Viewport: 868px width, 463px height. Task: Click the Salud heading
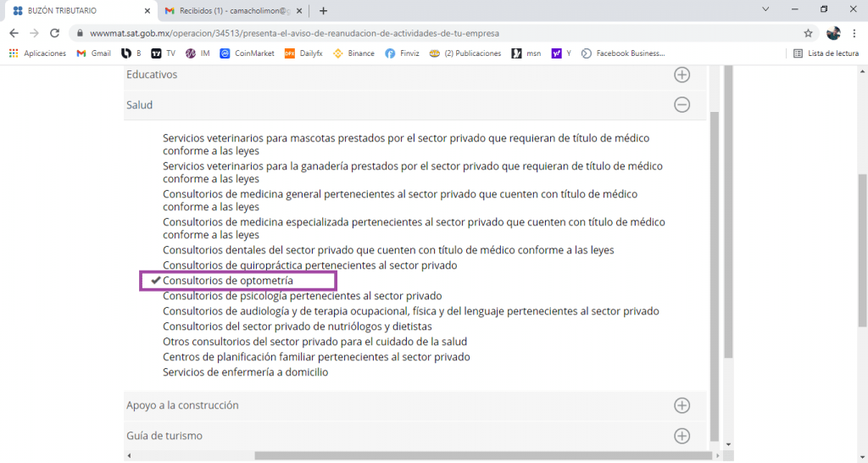click(x=140, y=104)
